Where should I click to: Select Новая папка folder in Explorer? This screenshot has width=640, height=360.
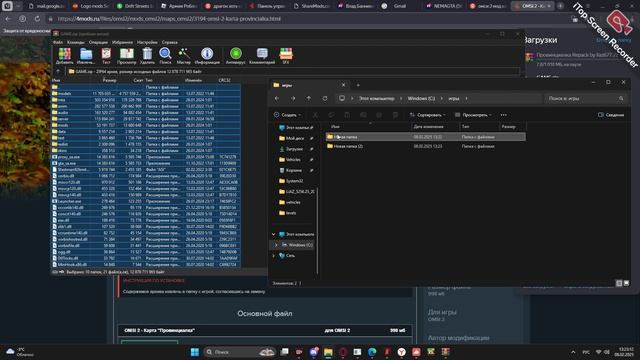click(x=425, y=137)
